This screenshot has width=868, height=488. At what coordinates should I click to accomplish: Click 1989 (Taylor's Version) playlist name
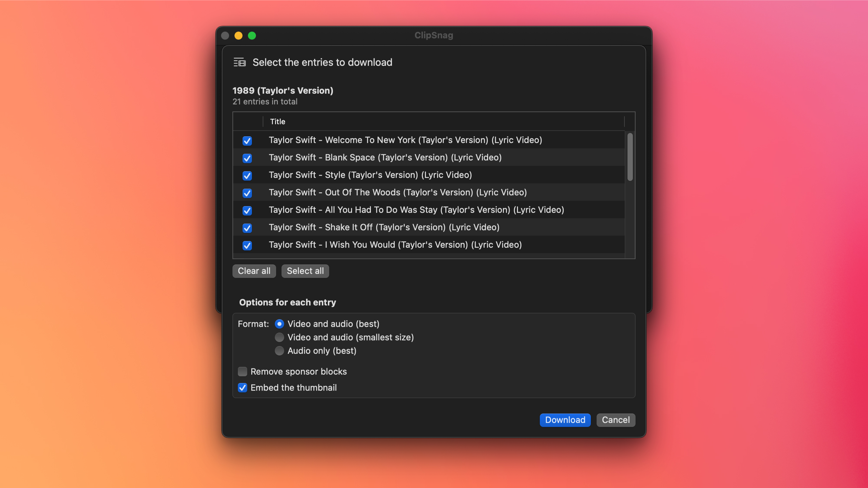point(283,91)
